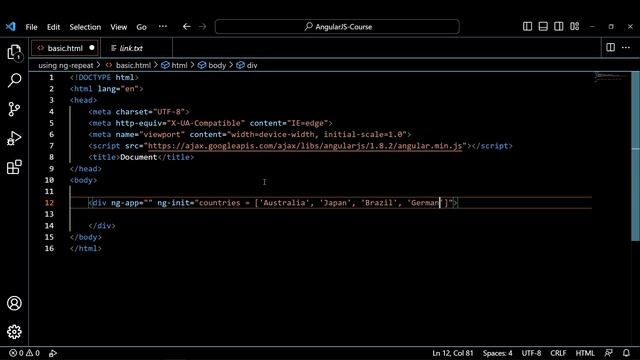Click line number 7 in gutter
The width and height of the screenshot is (640, 360).
(x=51, y=146)
